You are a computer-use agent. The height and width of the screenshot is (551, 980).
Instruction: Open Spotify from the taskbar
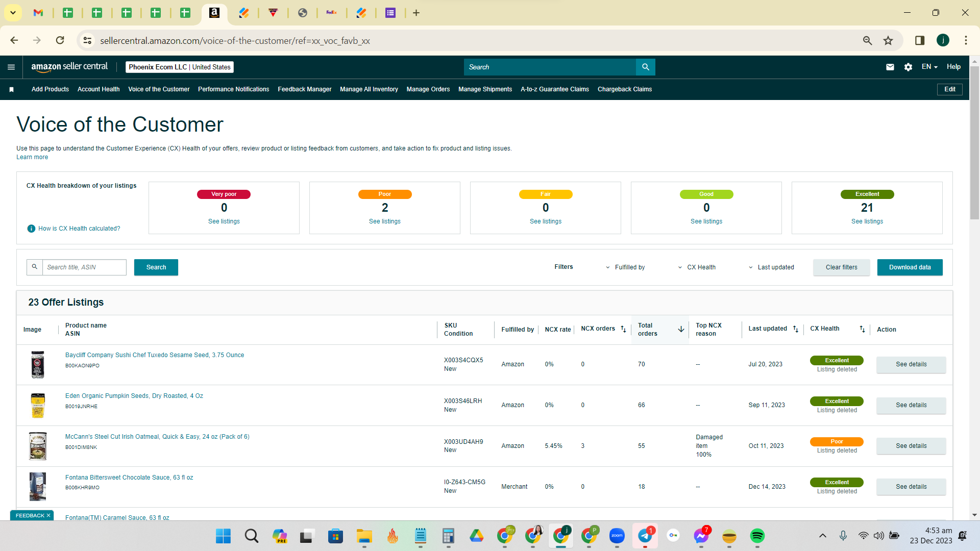click(757, 536)
